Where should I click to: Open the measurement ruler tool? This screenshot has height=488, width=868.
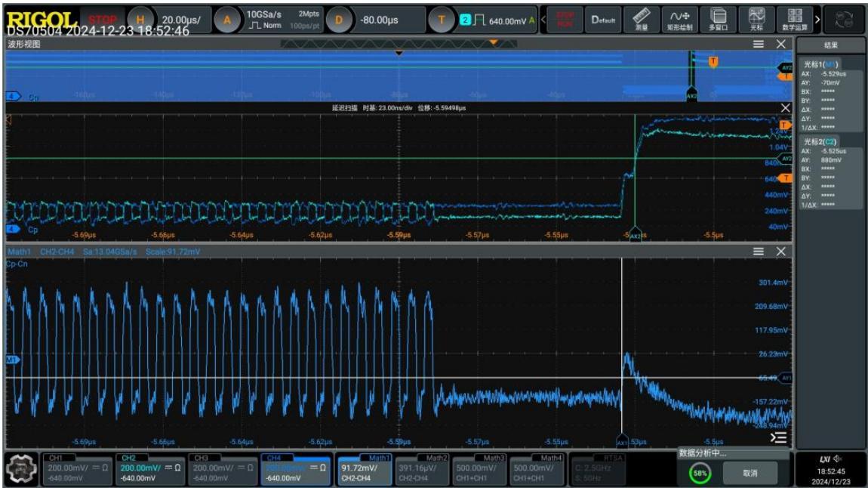642,20
